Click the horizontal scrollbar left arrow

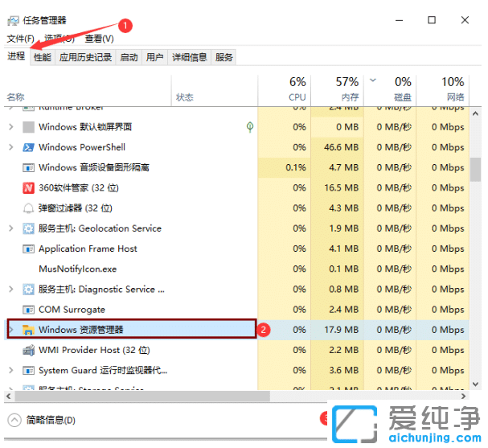9,397
